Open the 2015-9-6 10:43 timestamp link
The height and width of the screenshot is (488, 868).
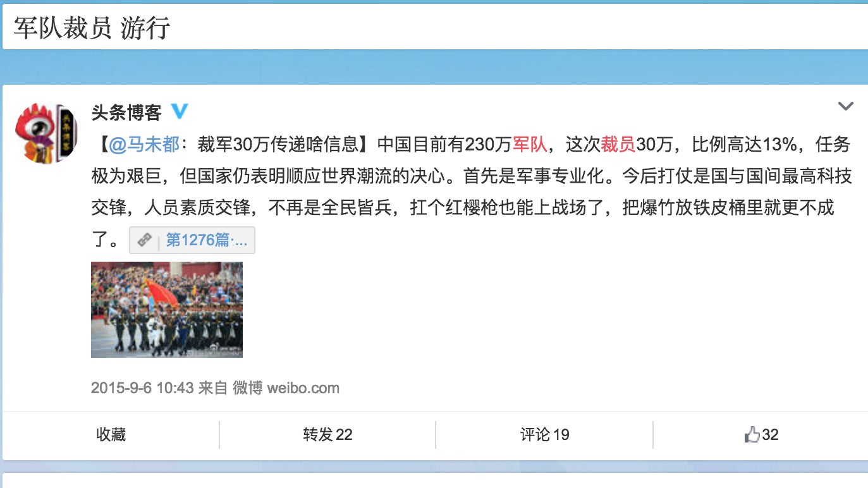pos(142,387)
